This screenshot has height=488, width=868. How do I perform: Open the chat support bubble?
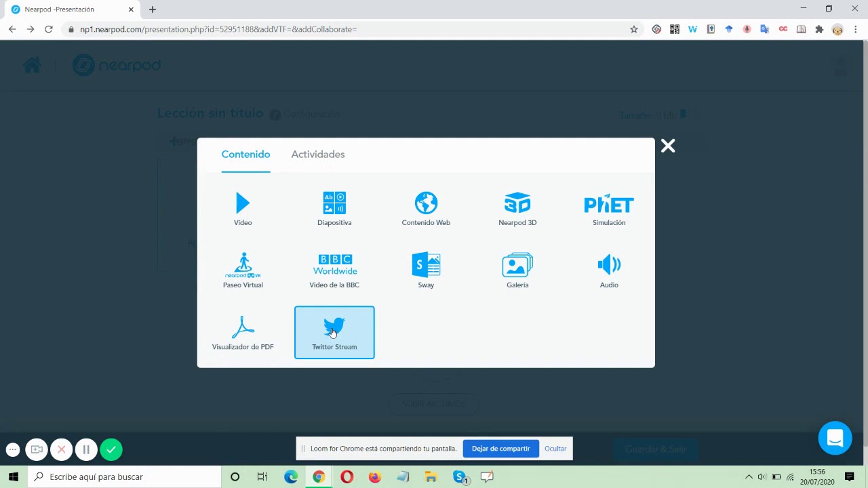(x=835, y=439)
